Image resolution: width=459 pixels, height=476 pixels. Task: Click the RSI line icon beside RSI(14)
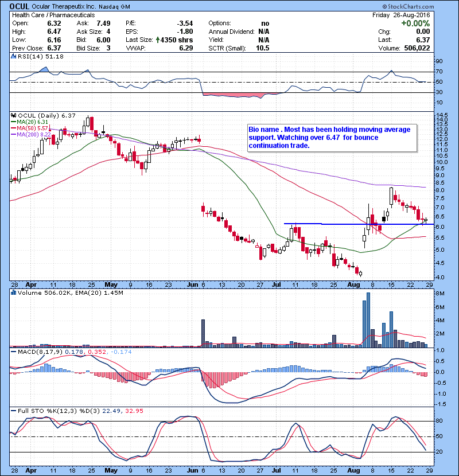(x=13, y=56)
